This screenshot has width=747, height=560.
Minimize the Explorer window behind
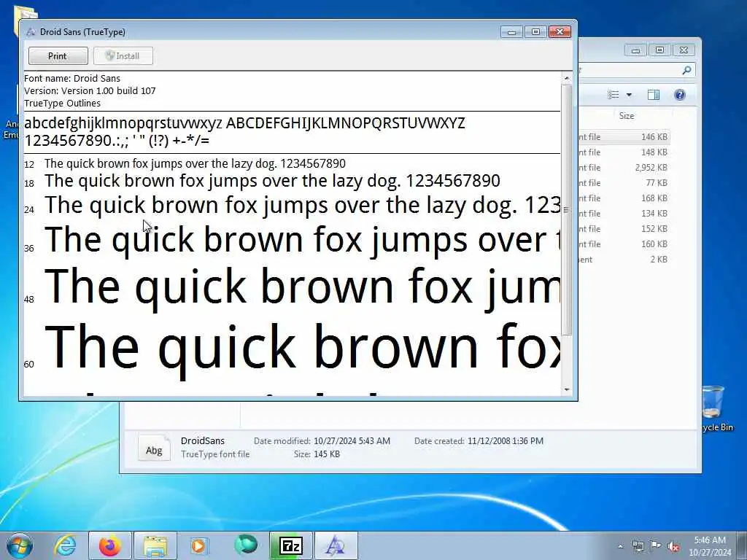click(x=635, y=50)
